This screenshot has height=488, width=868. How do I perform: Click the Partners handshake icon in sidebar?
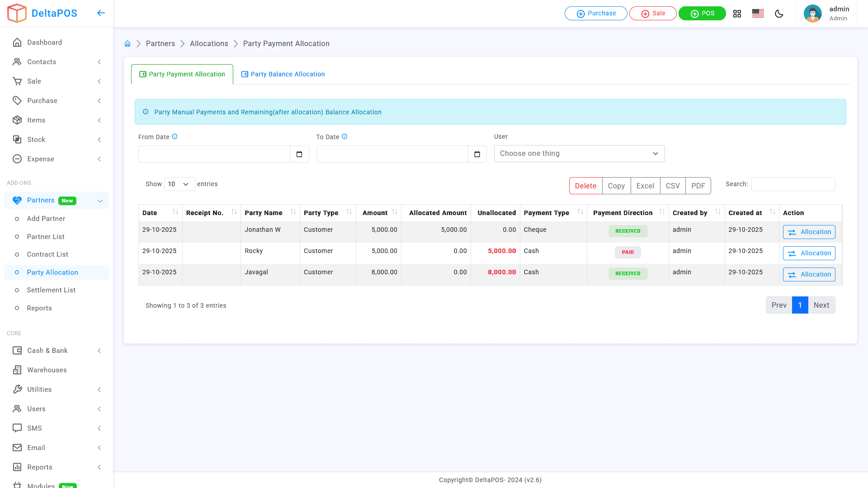tap(17, 200)
